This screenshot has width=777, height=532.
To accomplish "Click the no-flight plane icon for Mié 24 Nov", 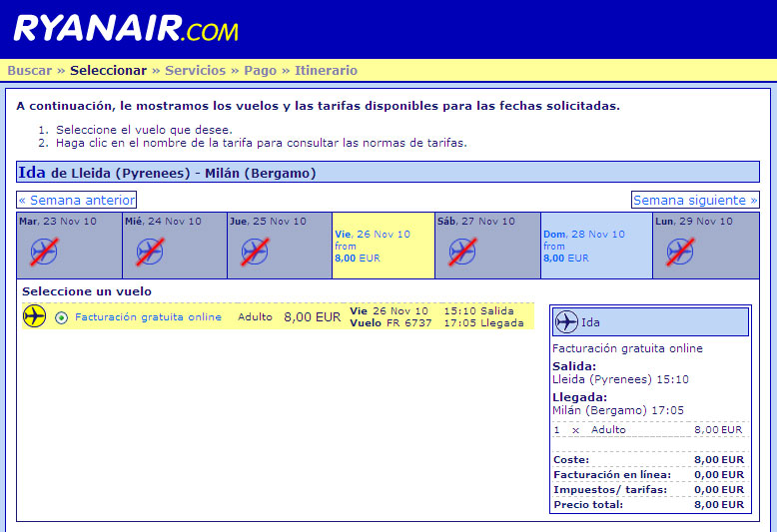I will coord(149,252).
